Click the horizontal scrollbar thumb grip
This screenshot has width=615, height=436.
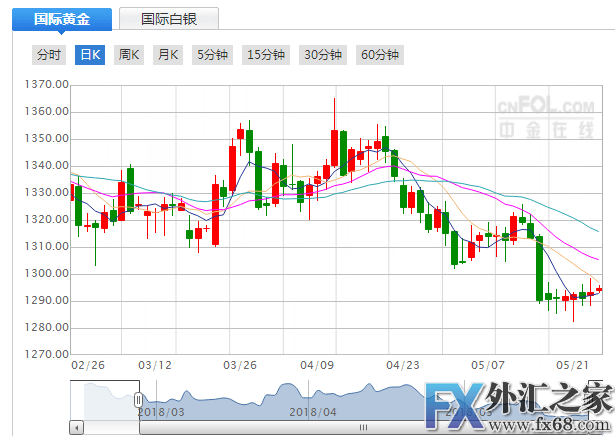pos(364,427)
